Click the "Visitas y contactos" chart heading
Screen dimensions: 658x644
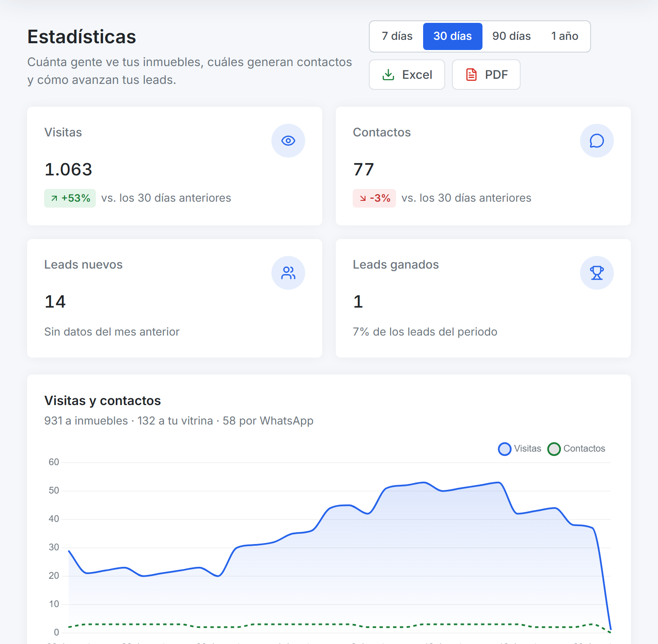(103, 401)
